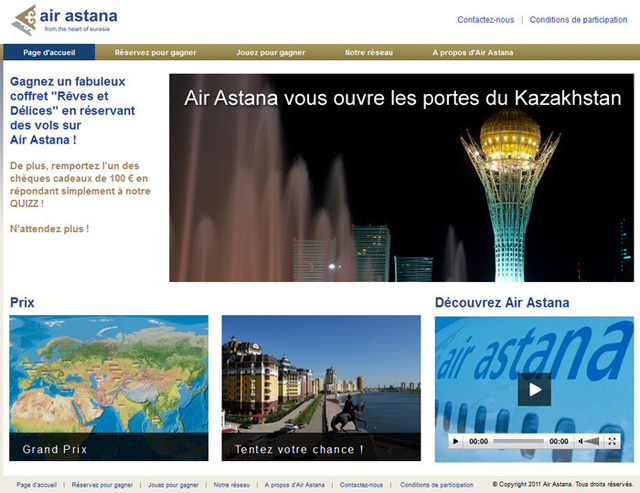Click the "N'attendez plus !" text

tap(49, 229)
